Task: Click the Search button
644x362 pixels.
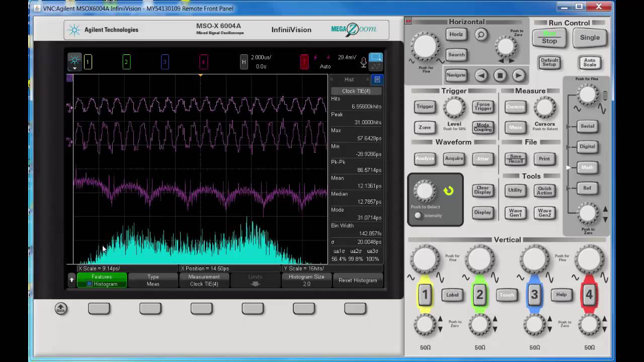Action: pos(456,55)
